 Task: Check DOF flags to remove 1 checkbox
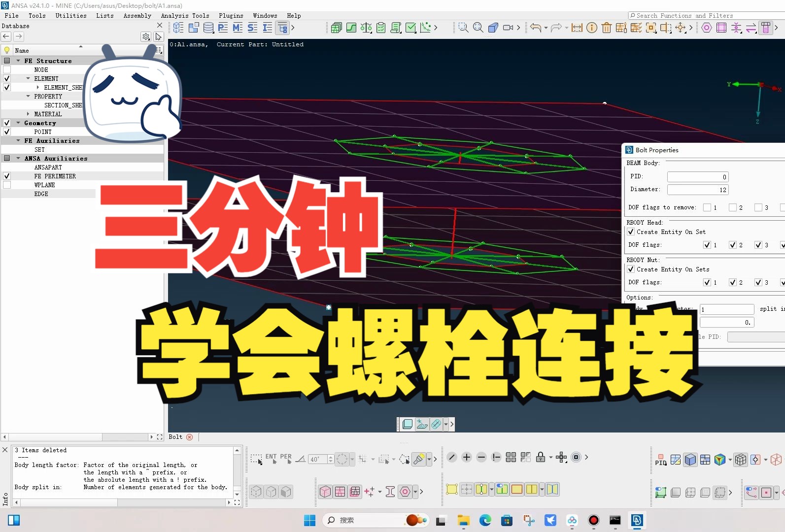(x=707, y=207)
